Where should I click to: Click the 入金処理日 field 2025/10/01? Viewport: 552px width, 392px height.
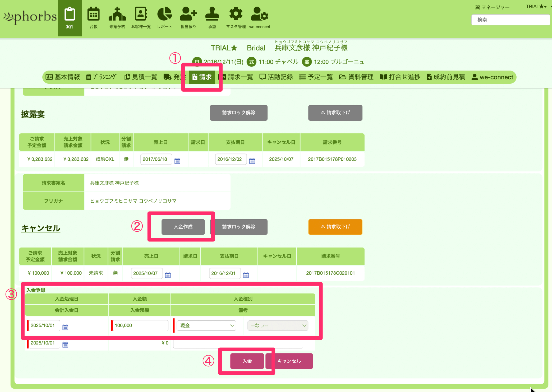pyautogui.click(x=44, y=325)
